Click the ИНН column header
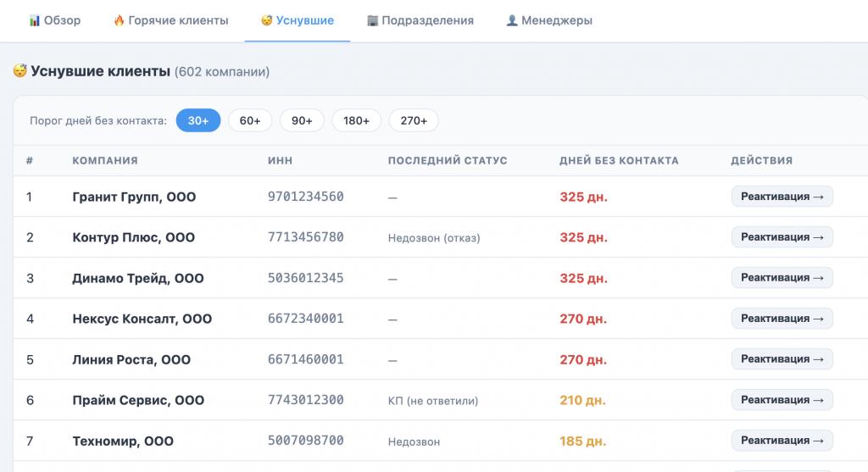 pos(280,160)
